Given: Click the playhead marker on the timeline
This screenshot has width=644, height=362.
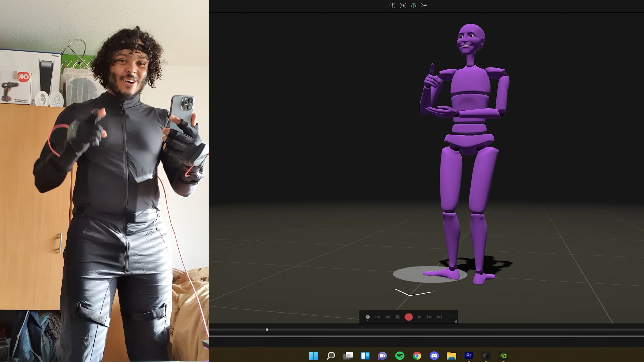Looking at the screenshot, I should coord(267,330).
